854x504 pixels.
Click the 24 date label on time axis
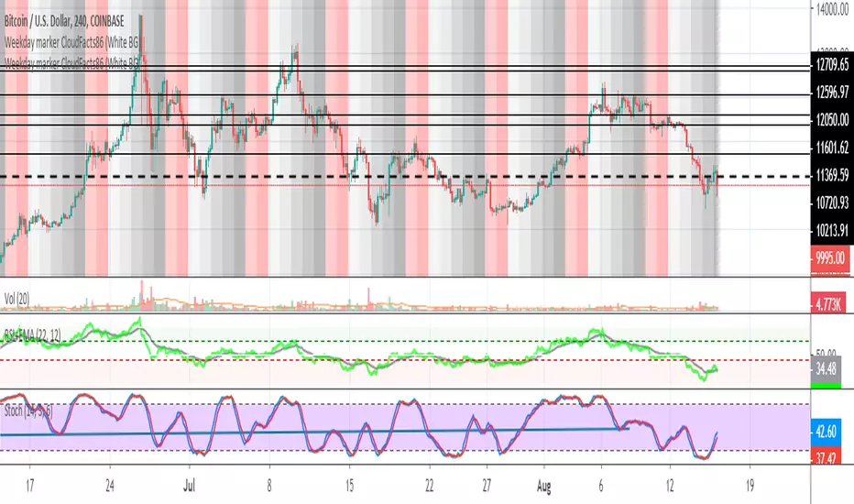[x=109, y=486]
